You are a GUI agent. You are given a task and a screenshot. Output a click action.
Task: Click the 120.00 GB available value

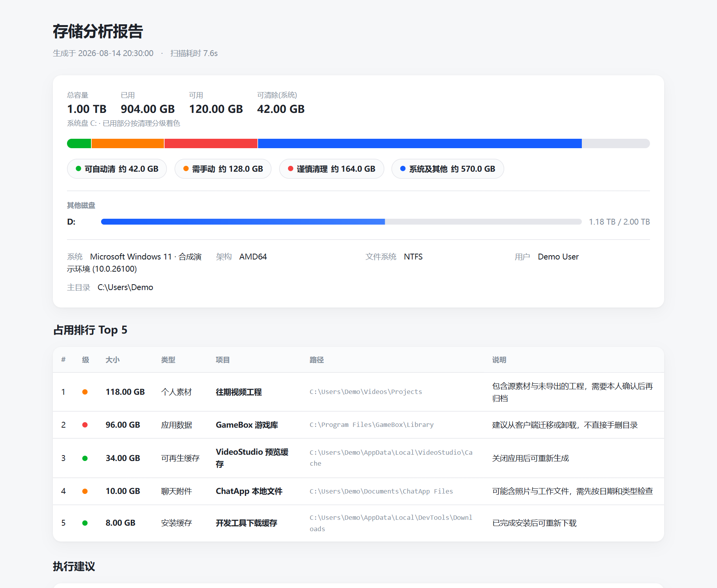point(216,109)
